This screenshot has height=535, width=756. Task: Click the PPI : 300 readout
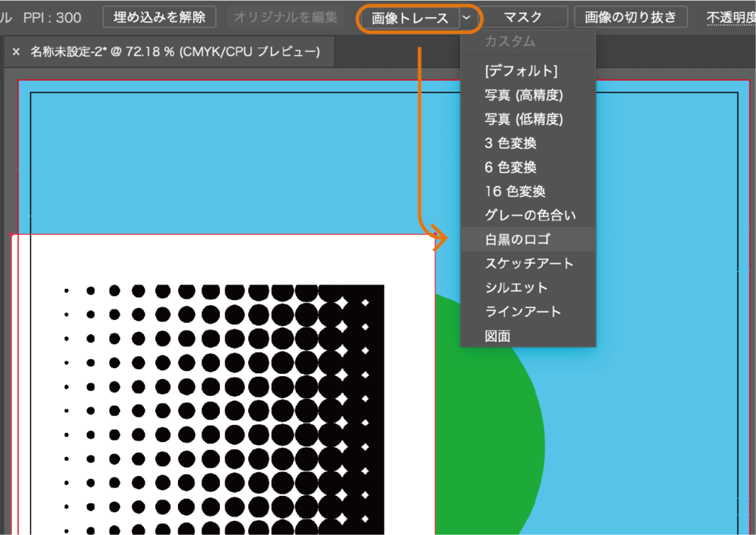(52, 18)
